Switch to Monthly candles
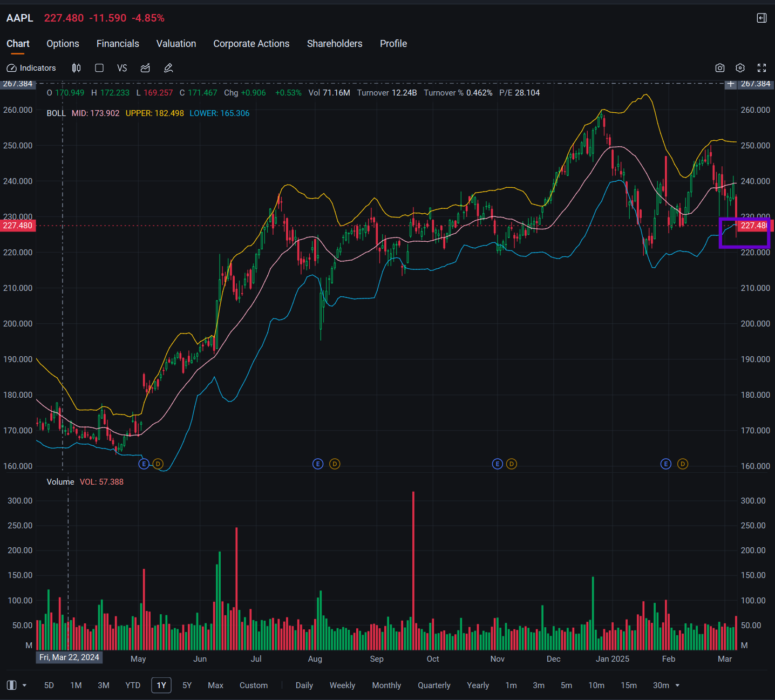This screenshot has width=775, height=700. pos(386,685)
